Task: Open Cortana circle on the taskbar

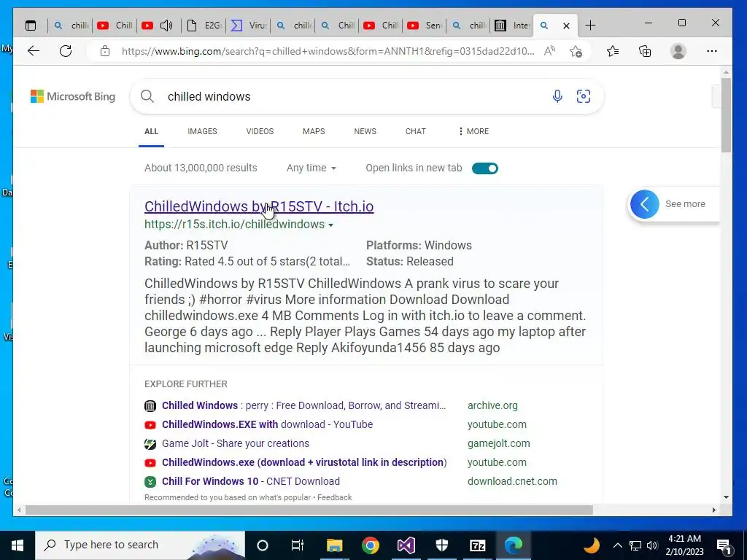Action: pos(263,545)
